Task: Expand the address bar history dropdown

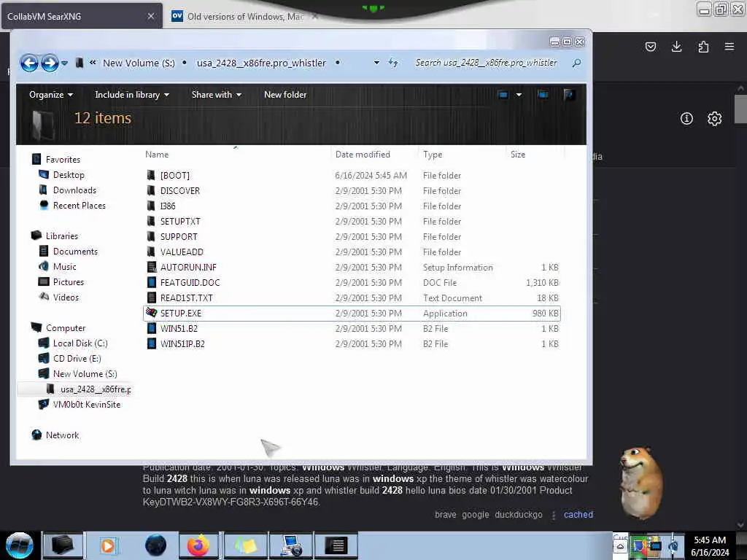Action: 376,63
